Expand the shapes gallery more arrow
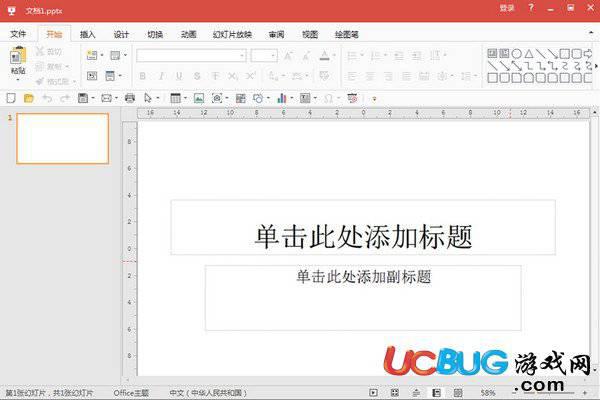This screenshot has height=400, width=600. point(596,66)
